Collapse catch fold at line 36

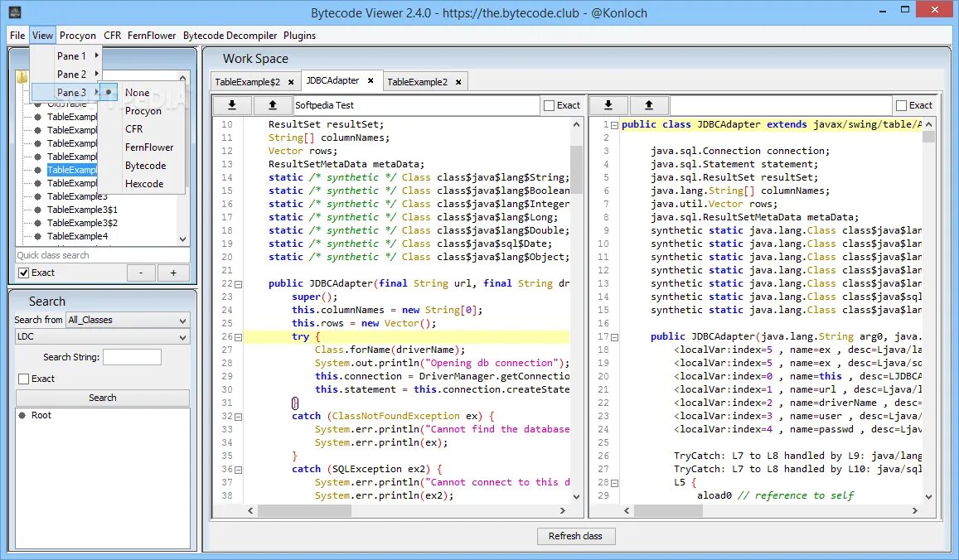tap(239, 471)
